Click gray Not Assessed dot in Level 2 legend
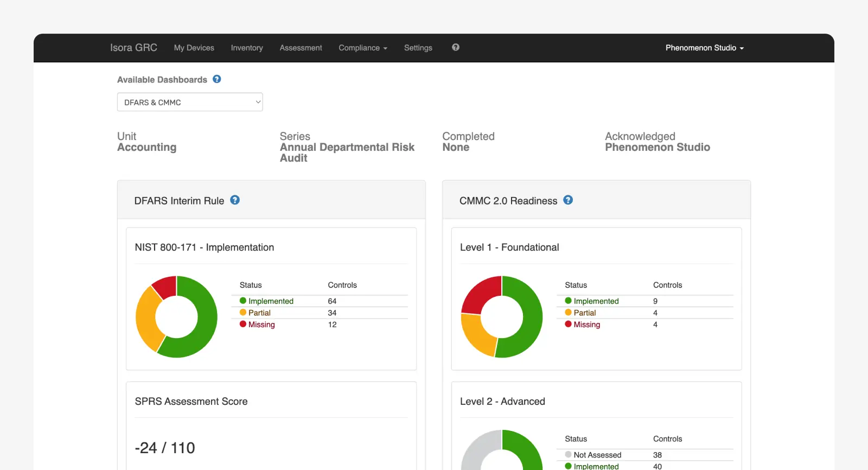The height and width of the screenshot is (470, 868). click(x=568, y=455)
